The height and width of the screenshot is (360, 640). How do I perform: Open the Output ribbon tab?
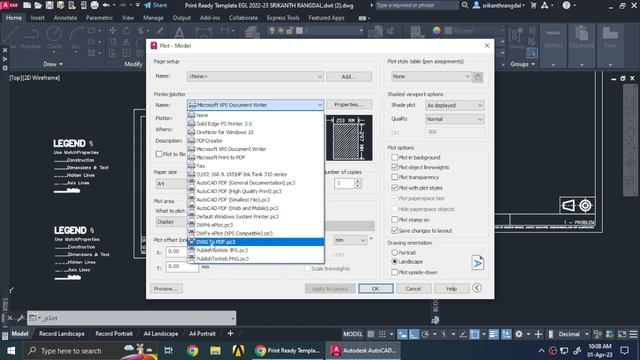[x=182, y=18]
